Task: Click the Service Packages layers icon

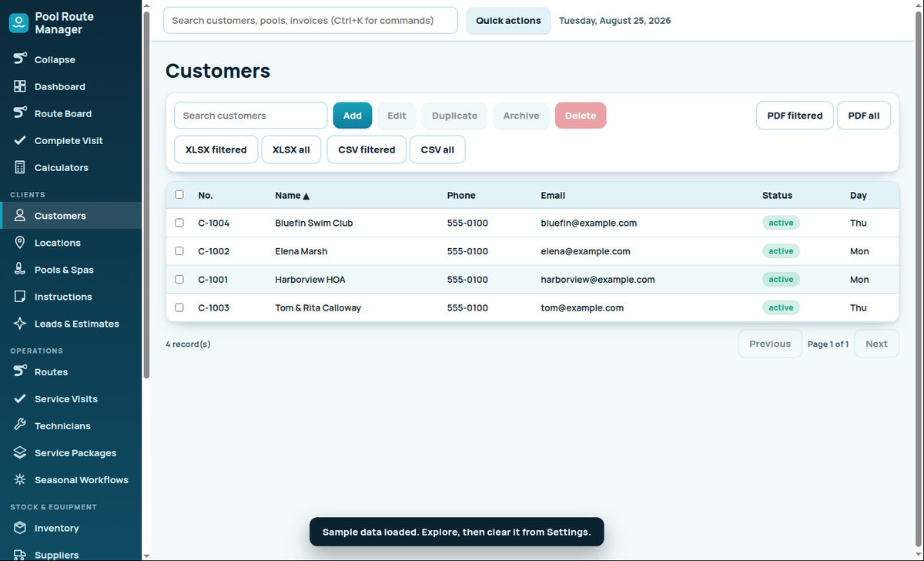Action: pos(21,452)
